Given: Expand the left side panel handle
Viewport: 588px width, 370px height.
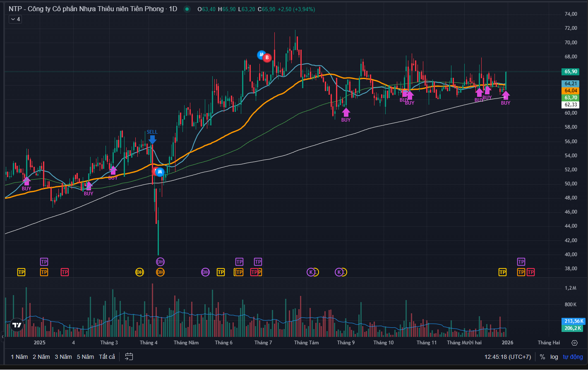Looking at the screenshot, I should tap(2, 337).
